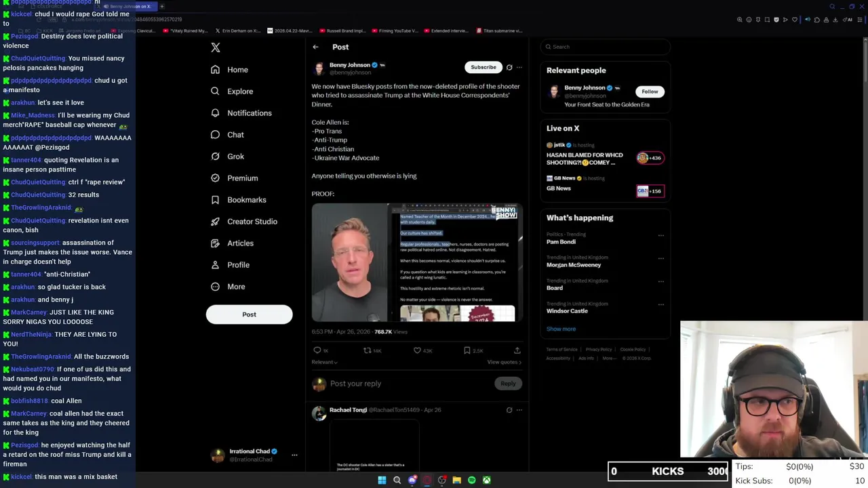
Task: Open the Cookie Policy link
Action: pos(633,350)
